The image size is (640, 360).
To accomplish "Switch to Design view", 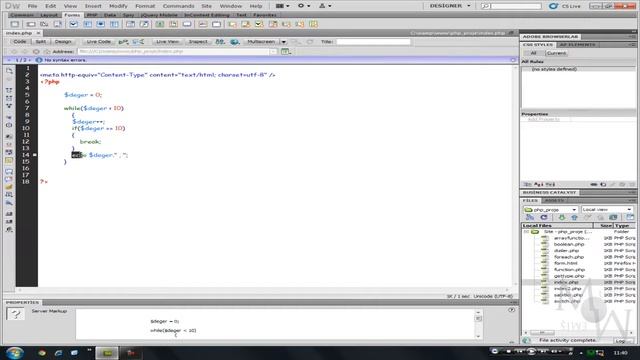I will point(63,42).
